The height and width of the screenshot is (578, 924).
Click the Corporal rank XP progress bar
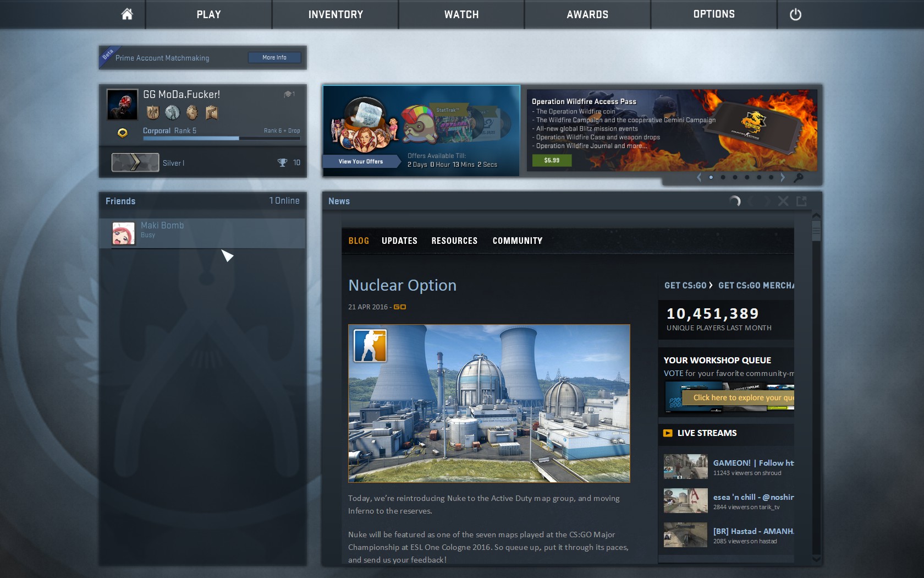[x=222, y=138]
